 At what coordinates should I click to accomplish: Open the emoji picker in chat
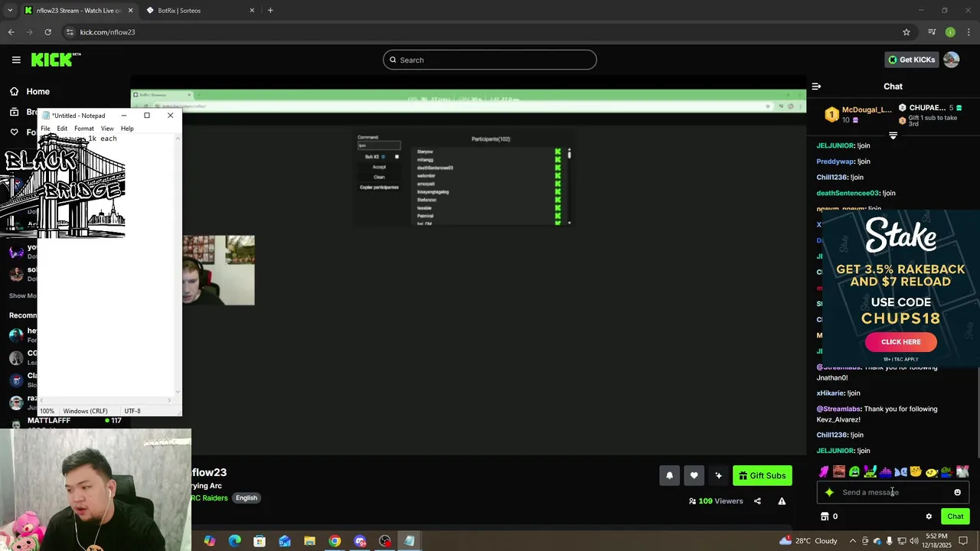click(x=957, y=492)
